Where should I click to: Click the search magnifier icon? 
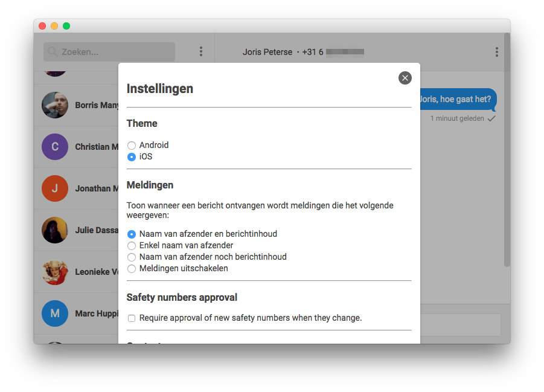click(53, 52)
